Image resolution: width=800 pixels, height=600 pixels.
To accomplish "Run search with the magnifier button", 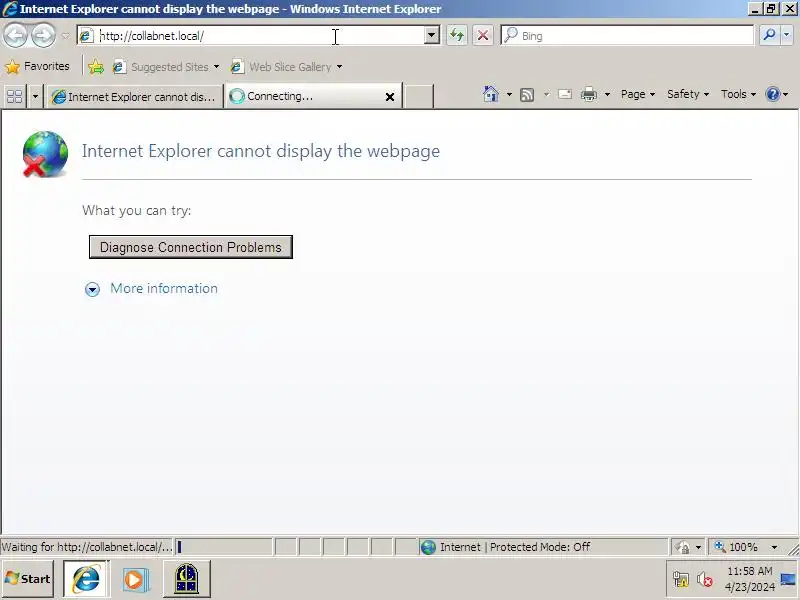I will pyautogui.click(x=769, y=35).
